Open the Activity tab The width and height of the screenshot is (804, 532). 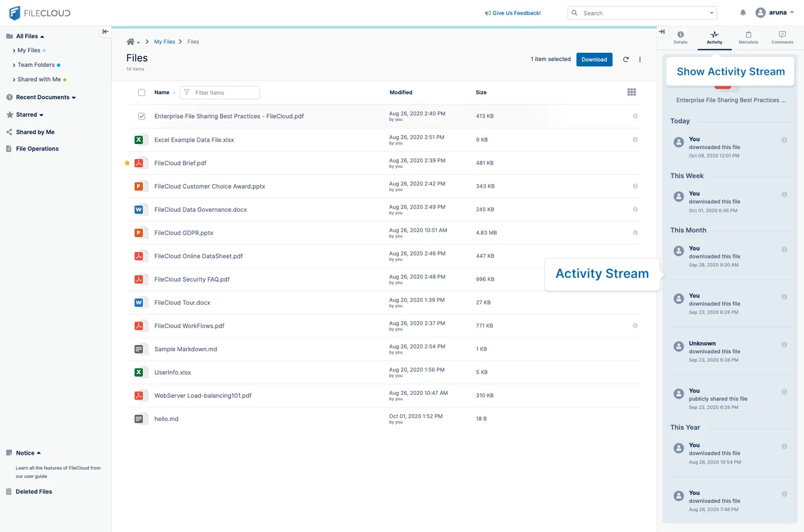(715, 38)
